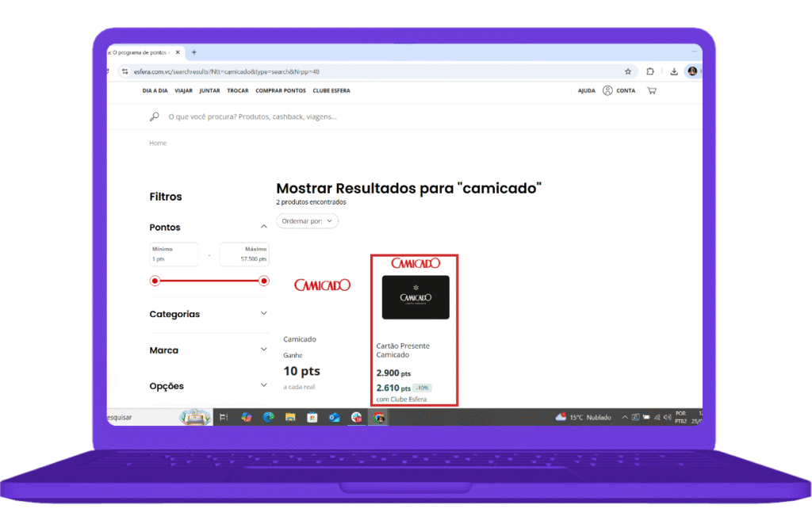Collapse the Pontos filter section
Screen dimensions: 812x524
[x=263, y=226]
